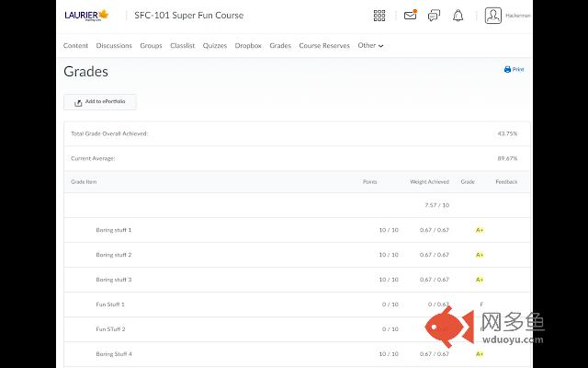Click the Add to ePortfolio button

point(100,102)
